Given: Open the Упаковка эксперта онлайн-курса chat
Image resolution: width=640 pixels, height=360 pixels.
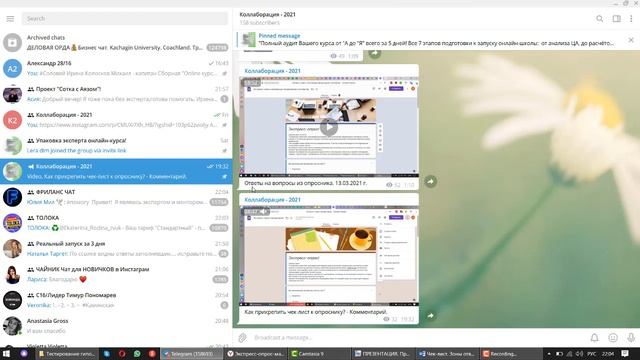Looking at the screenshot, I should (116, 145).
